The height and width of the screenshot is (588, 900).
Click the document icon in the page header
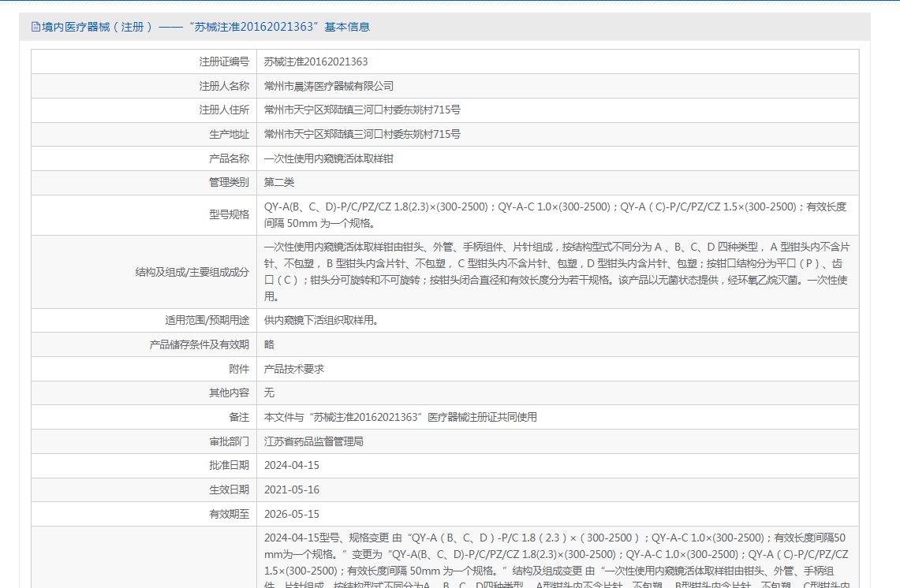click(x=35, y=27)
